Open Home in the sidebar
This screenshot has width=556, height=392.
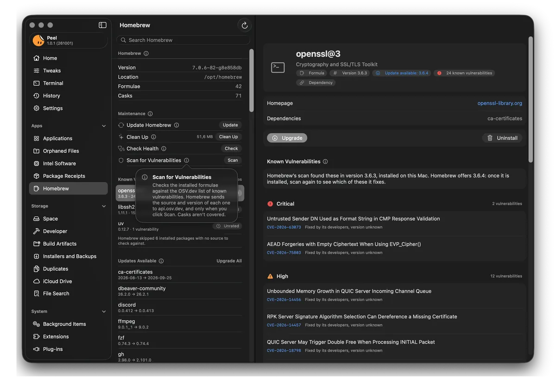point(69,58)
